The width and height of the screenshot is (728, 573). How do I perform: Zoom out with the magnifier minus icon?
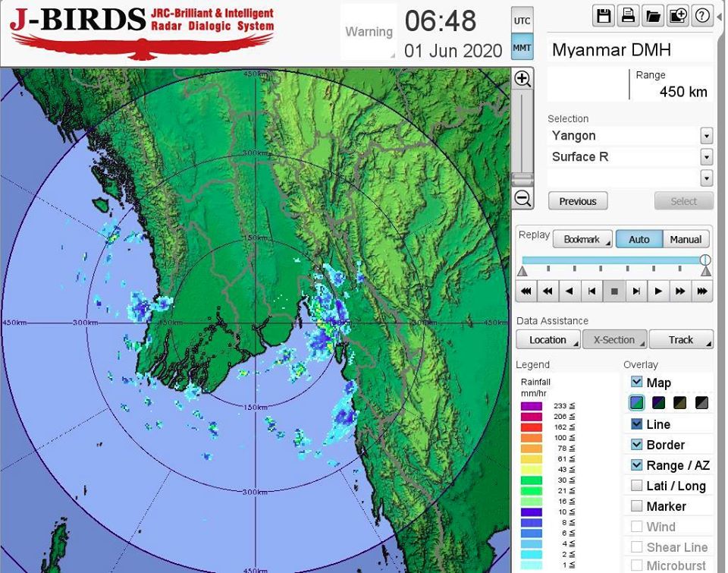click(522, 199)
